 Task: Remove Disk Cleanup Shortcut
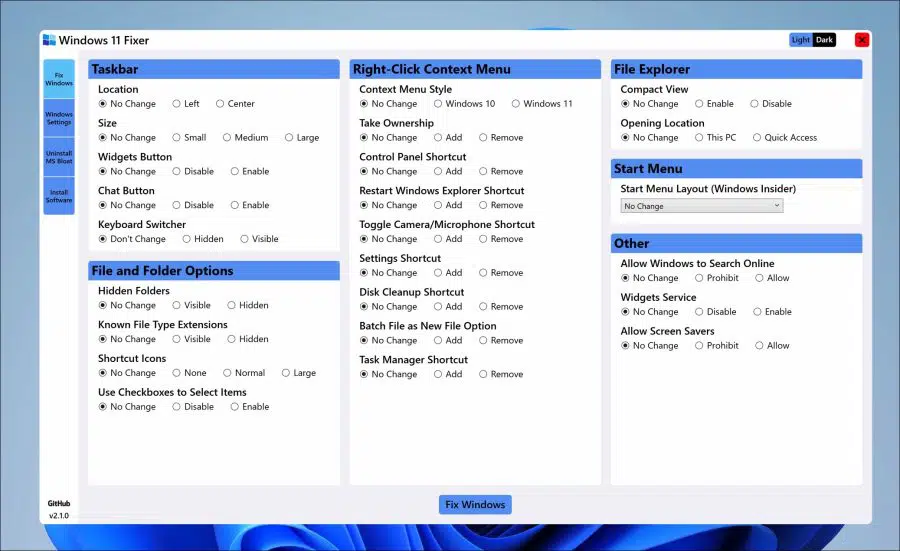[501, 307]
